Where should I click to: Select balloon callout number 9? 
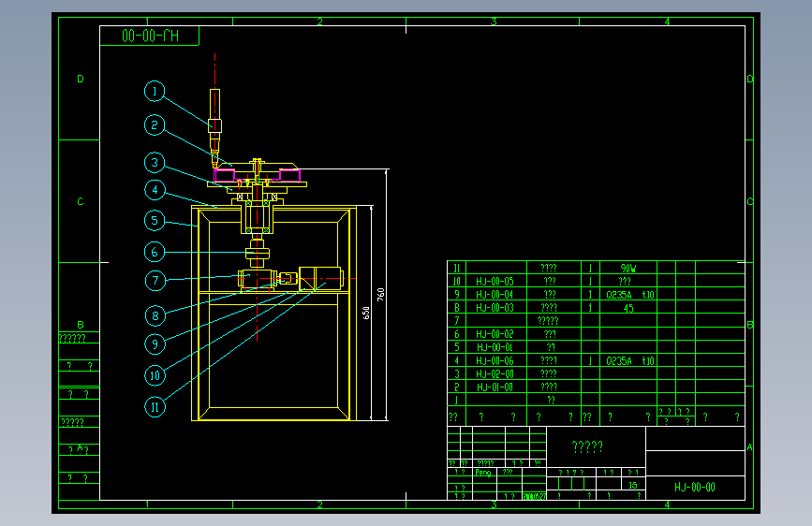(155, 343)
